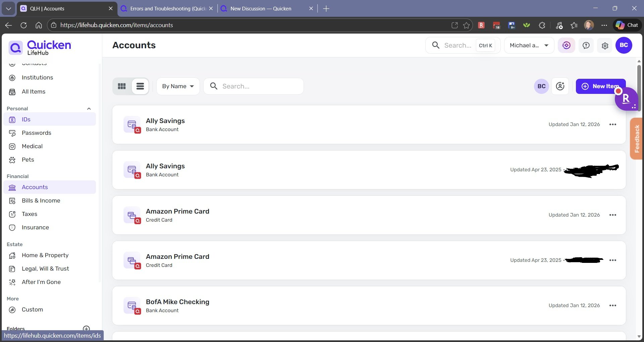Open the browser home page
The width and height of the screenshot is (644, 342).
point(39,25)
